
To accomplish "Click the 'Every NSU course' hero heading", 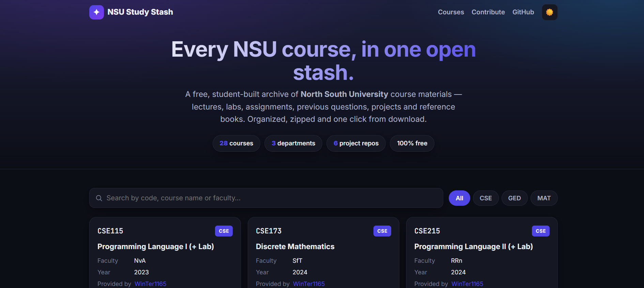I will coord(323,61).
